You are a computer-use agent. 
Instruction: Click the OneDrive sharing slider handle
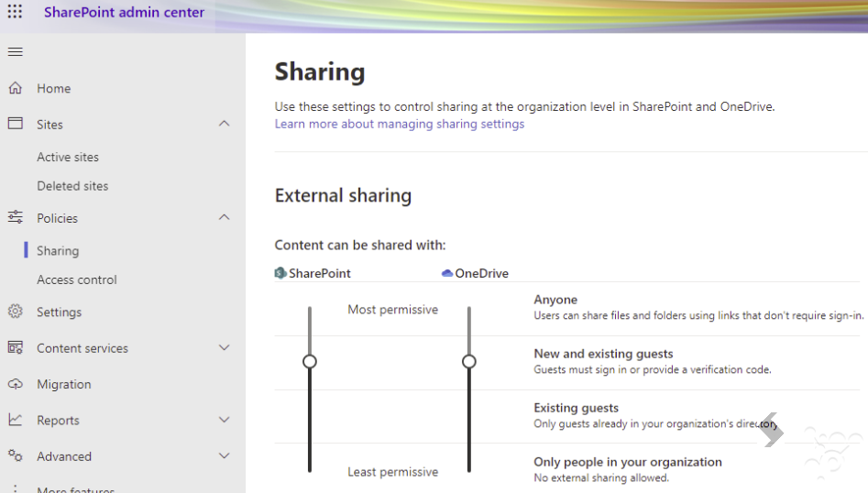point(469,361)
